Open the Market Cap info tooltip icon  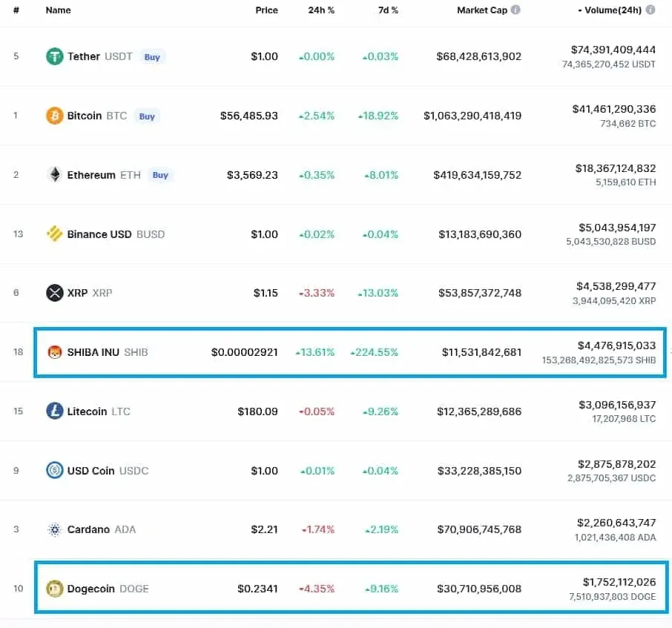click(515, 10)
